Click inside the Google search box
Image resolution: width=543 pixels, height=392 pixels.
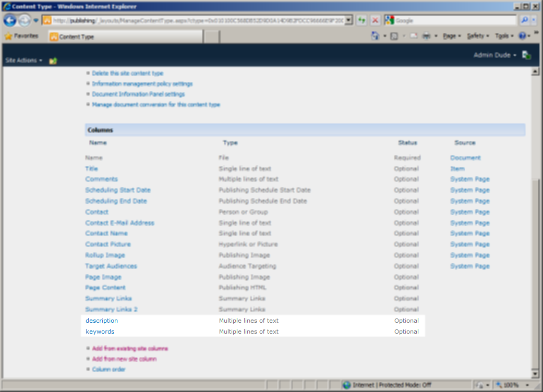click(x=455, y=20)
